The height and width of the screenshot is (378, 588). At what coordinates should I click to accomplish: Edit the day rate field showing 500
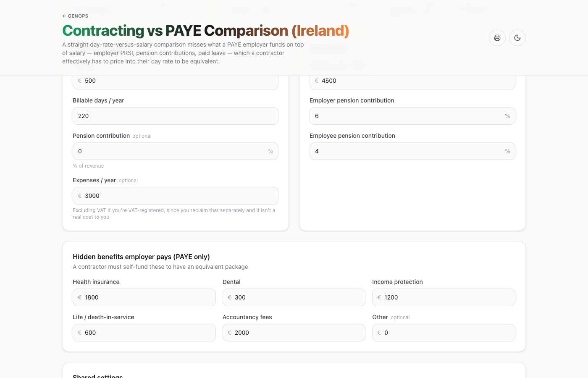pyautogui.click(x=176, y=82)
